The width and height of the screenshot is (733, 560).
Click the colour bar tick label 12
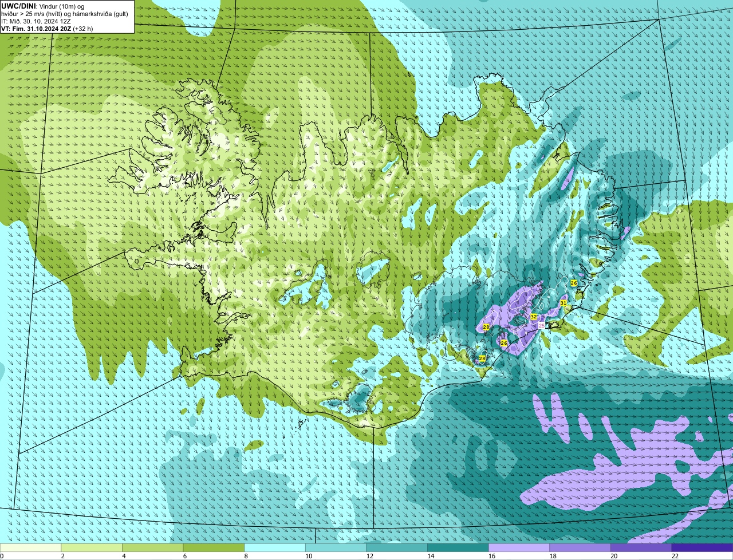tap(369, 556)
